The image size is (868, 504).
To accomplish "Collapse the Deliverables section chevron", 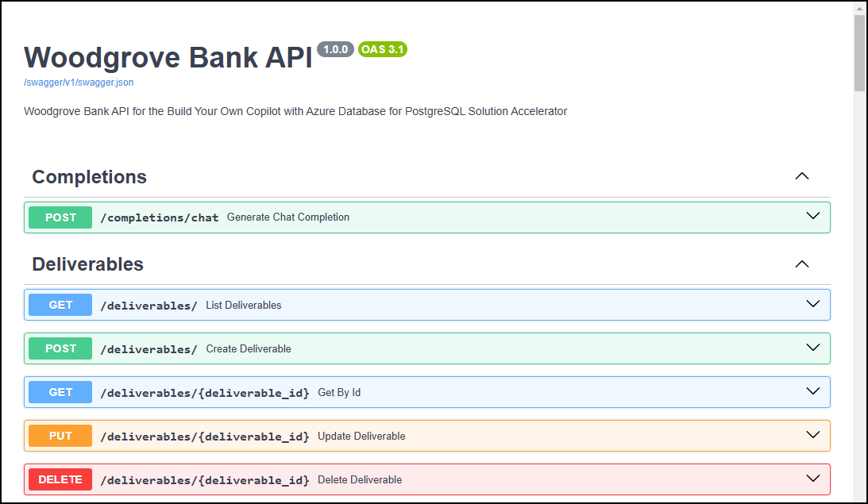I will tap(801, 264).
